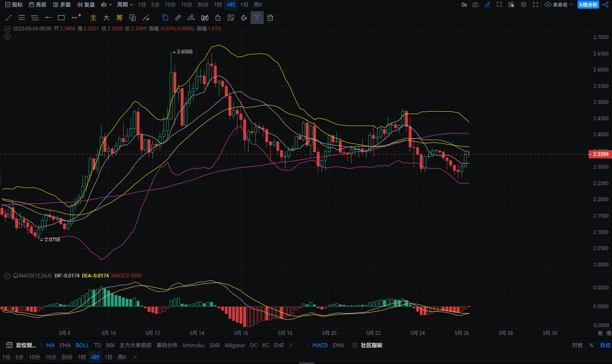Viewport: 612px width, 364px height.
Task: Expand the 周期 period dropdown
Action: pyautogui.click(x=125, y=5)
